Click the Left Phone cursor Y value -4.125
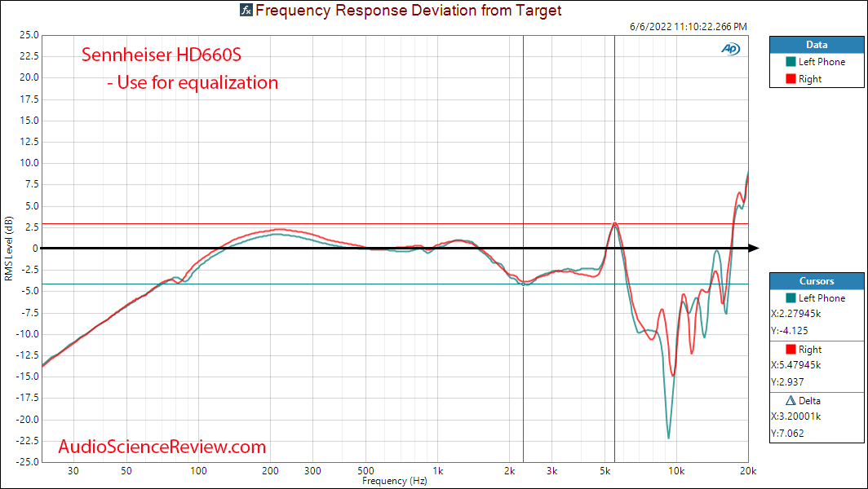 point(790,331)
